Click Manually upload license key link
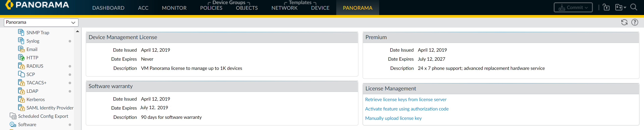This screenshot has width=644, height=130. pyautogui.click(x=393, y=118)
